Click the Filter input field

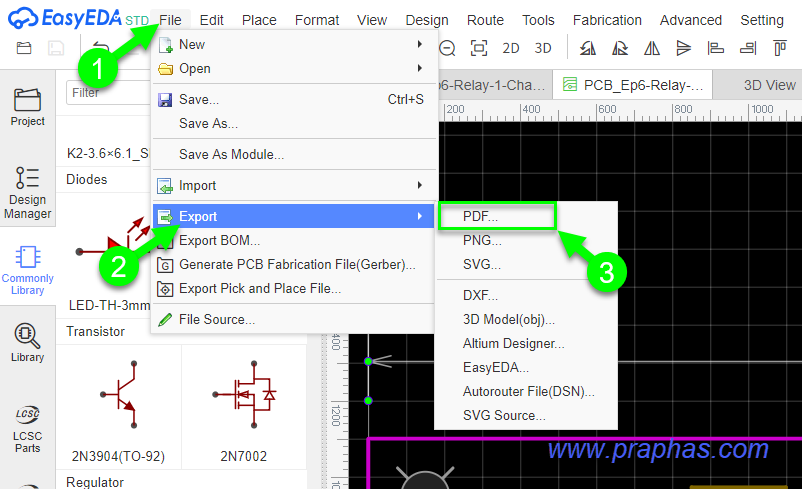click(x=108, y=93)
